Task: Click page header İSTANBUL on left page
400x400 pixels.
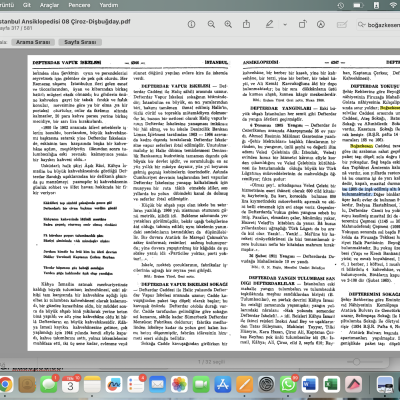Action: click(x=216, y=62)
